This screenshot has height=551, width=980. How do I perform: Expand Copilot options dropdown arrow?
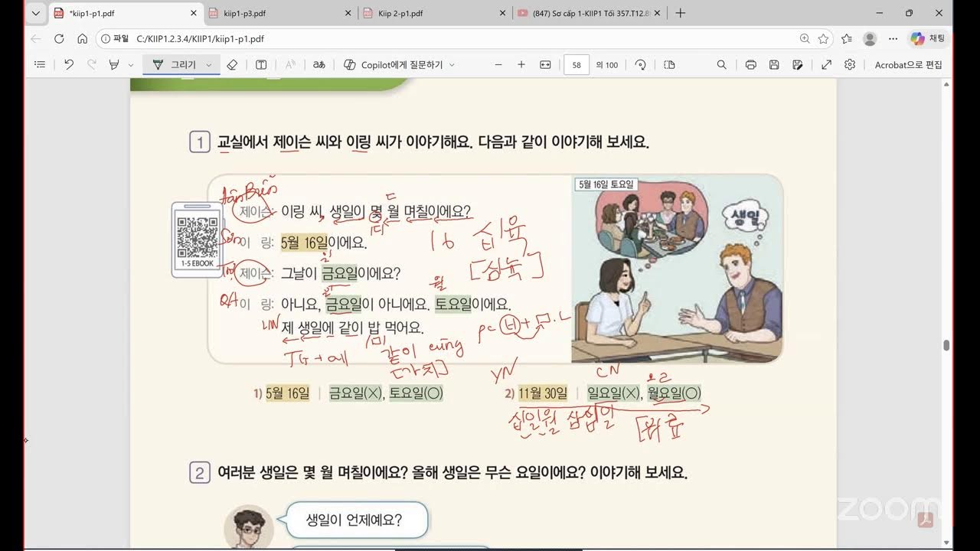(452, 65)
